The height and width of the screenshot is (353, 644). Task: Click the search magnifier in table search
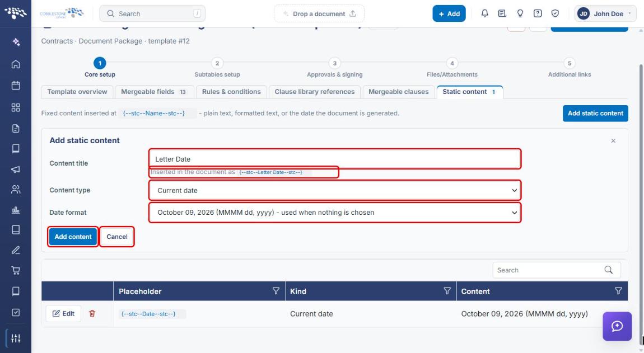(608, 270)
